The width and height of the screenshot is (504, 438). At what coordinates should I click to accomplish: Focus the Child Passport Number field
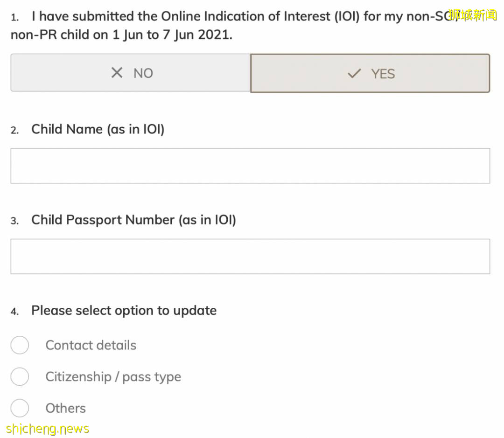pyautogui.click(x=250, y=256)
